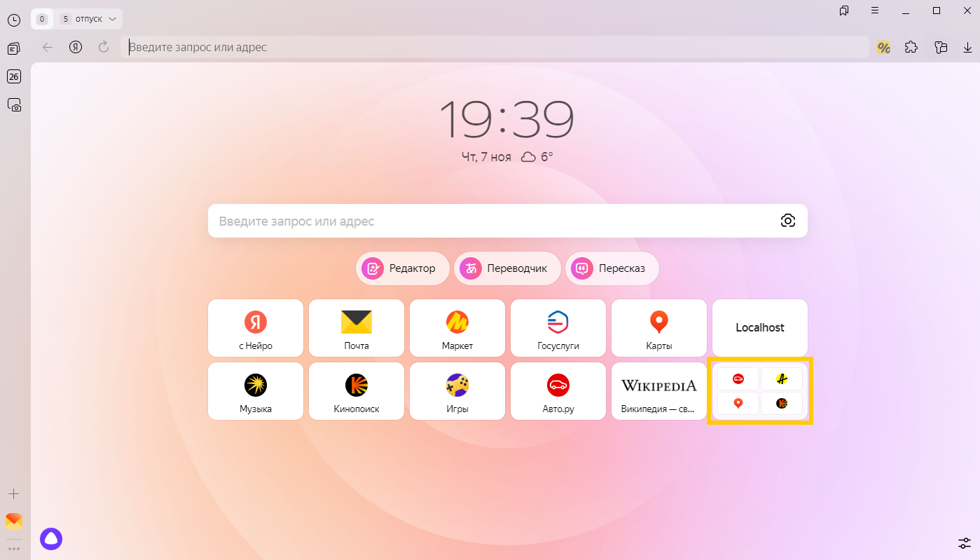The width and height of the screenshot is (980, 560).
Task: Open the Музыка tile
Action: [x=256, y=391]
